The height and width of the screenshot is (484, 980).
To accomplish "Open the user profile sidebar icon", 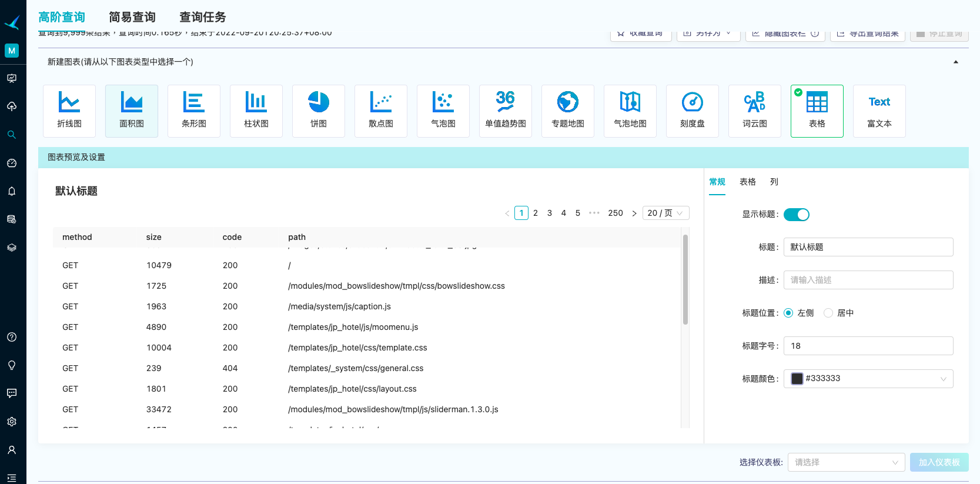I will tap(12, 450).
